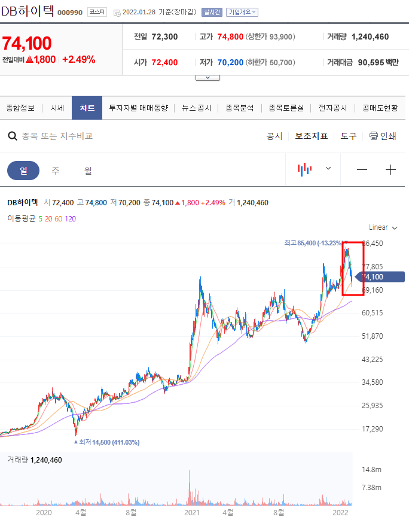Open the Linear scale dropdown
The image size is (409, 532).
coord(383,227)
